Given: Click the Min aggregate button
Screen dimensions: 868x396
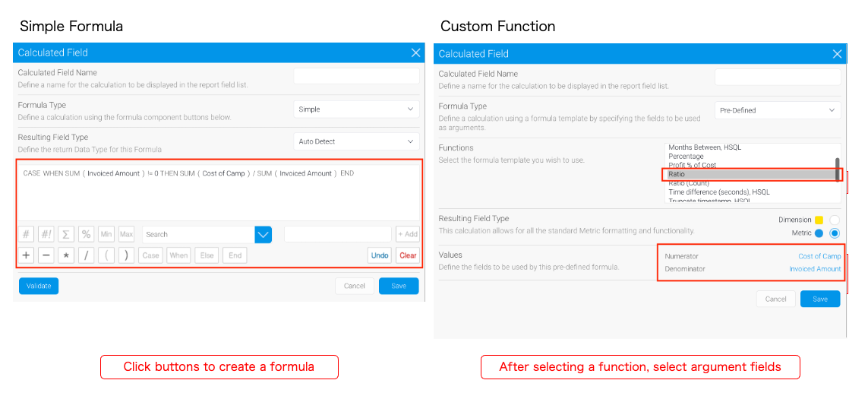Looking at the screenshot, I should pyautogui.click(x=106, y=234).
